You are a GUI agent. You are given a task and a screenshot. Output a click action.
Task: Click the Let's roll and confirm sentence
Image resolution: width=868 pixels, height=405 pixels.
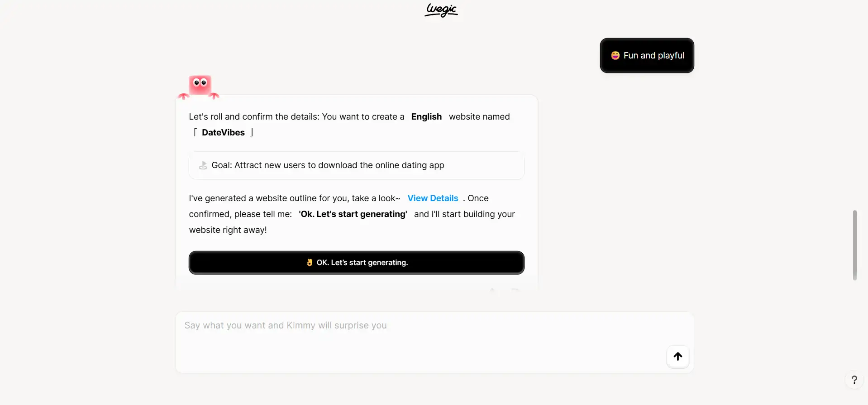[x=296, y=116]
